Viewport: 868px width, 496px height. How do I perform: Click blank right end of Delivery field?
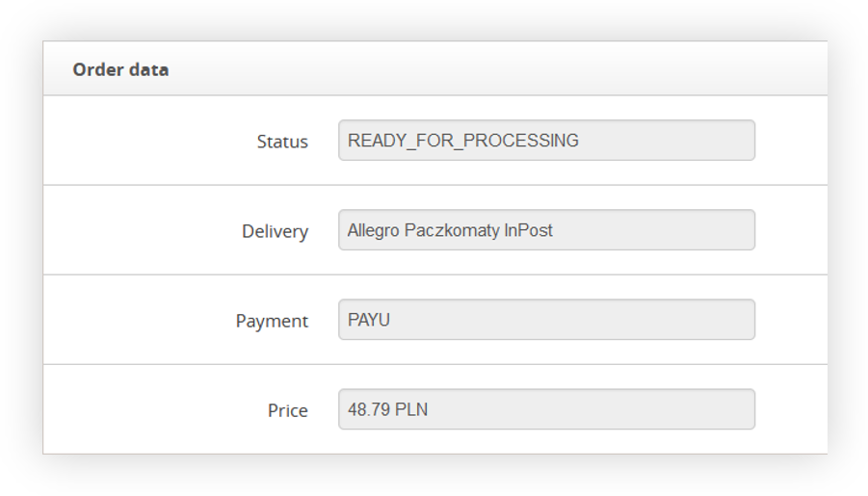click(713, 230)
